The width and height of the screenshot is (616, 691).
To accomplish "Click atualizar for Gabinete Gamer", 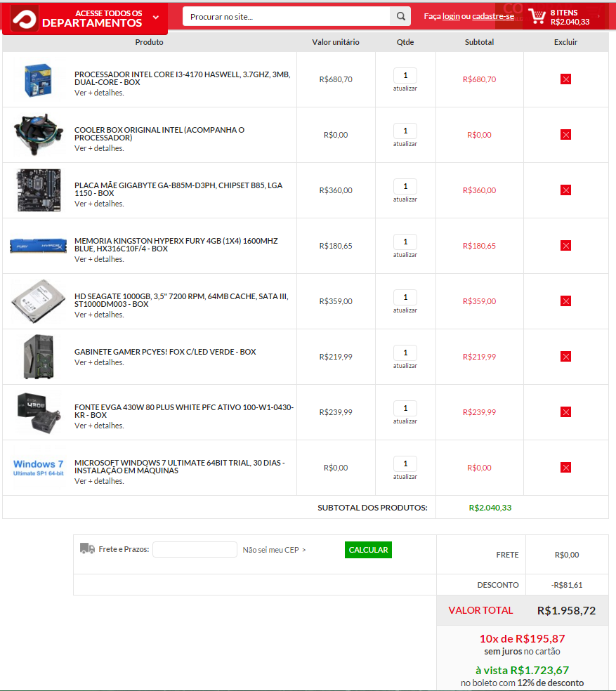I will point(405,366).
